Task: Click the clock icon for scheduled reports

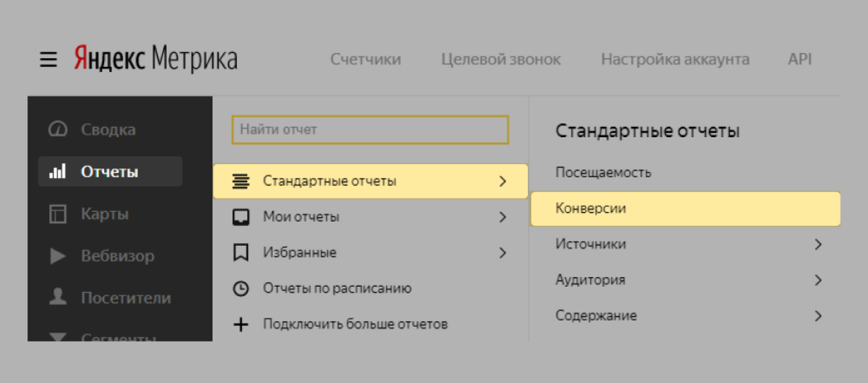Action: [241, 289]
